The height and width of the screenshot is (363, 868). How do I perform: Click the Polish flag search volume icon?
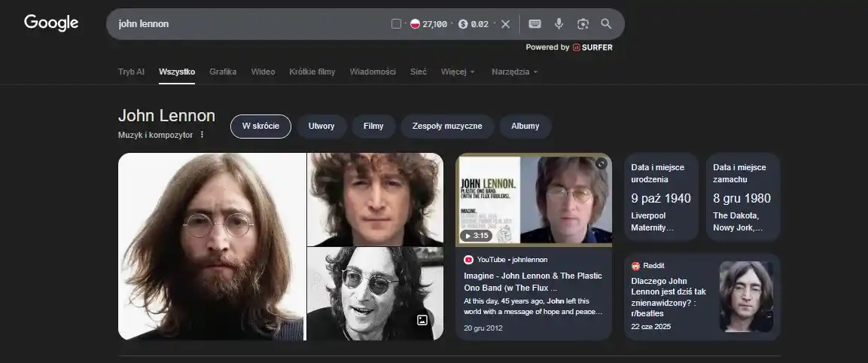(x=415, y=24)
